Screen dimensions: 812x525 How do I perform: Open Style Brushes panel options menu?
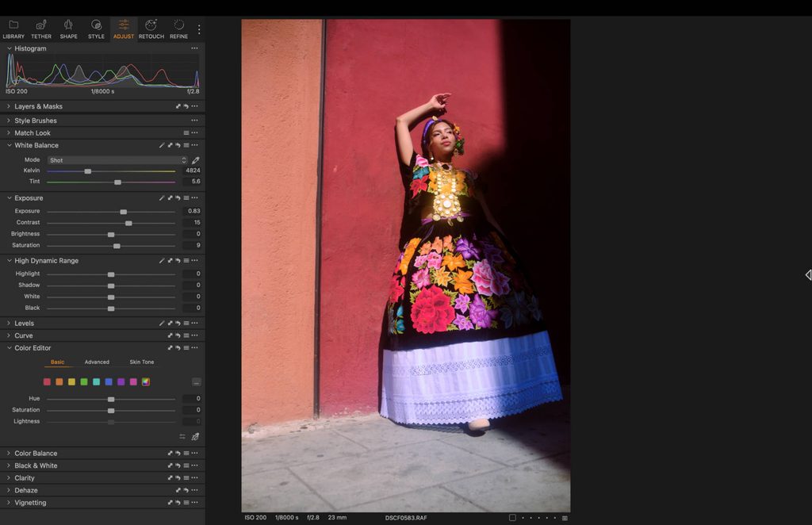click(x=194, y=120)
